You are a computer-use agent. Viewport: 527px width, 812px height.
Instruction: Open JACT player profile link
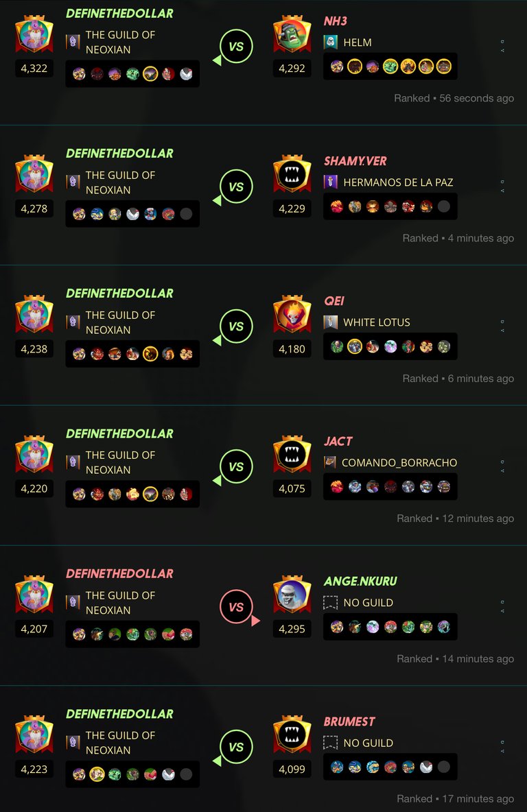point(338,441)
